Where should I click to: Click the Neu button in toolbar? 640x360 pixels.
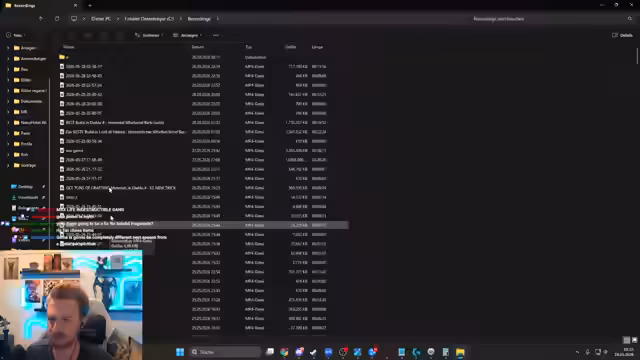click(x=16, y=35)
